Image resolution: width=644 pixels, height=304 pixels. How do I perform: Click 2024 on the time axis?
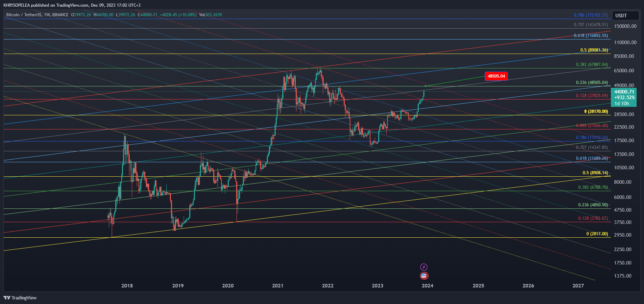point(428,286)
